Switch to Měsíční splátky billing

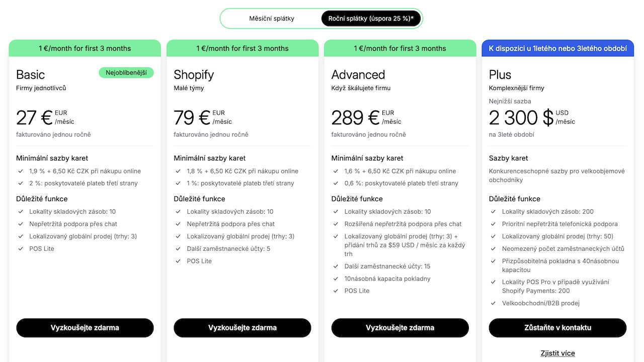point(272,19)
